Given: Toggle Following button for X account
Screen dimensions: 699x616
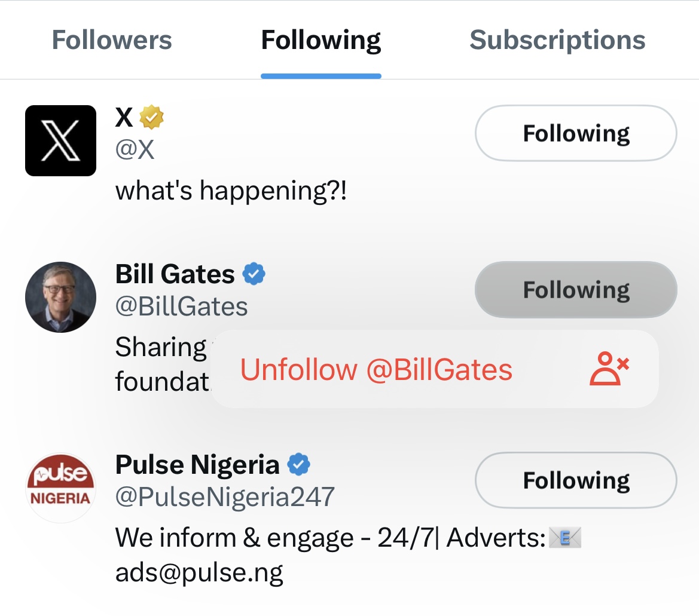Looking at the screenshot, I should 576,133.
